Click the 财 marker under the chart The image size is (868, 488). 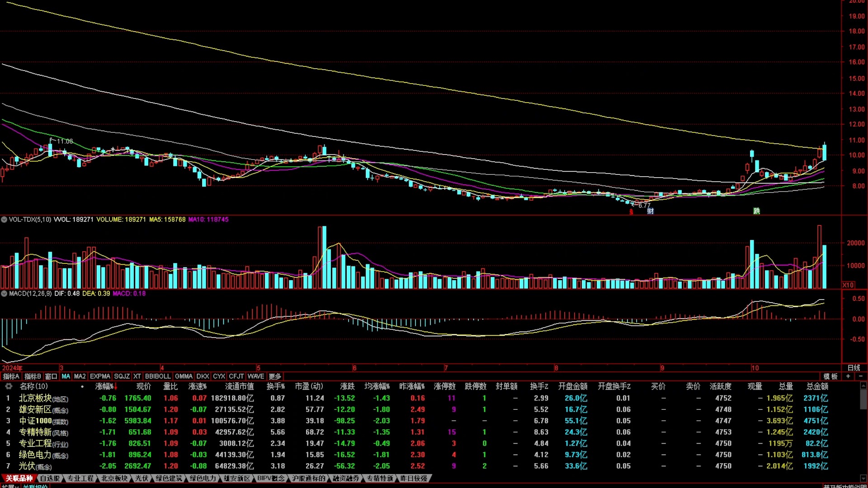click(650, 211)
